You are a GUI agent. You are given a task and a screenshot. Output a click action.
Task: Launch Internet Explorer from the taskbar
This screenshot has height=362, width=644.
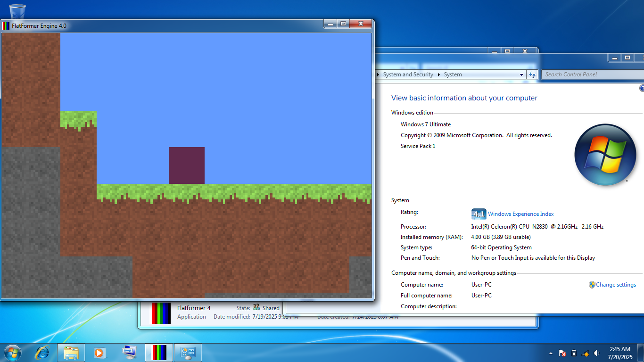(x=42, y=353)
